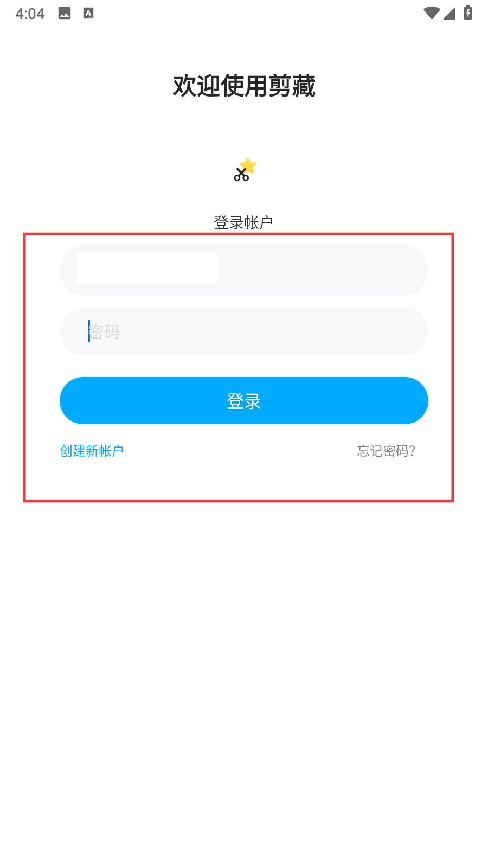Tap the battery charging icon
488x868 pixels.
468,13
